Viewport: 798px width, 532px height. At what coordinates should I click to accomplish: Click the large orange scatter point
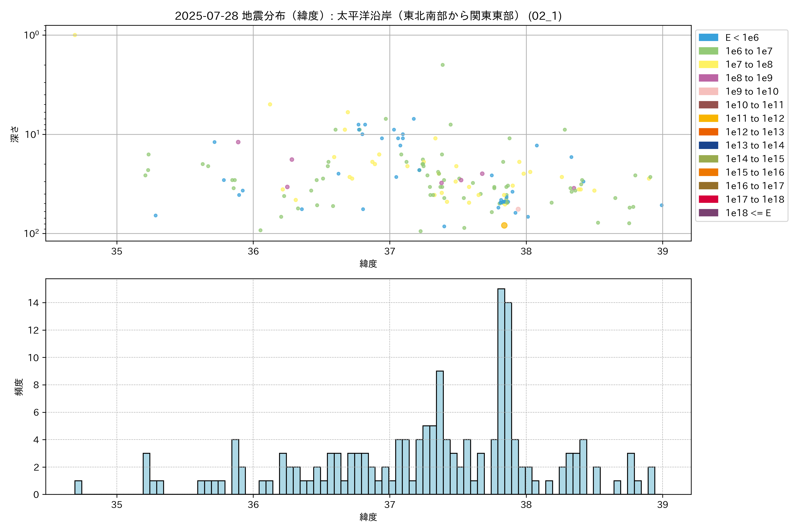point(504,225)
